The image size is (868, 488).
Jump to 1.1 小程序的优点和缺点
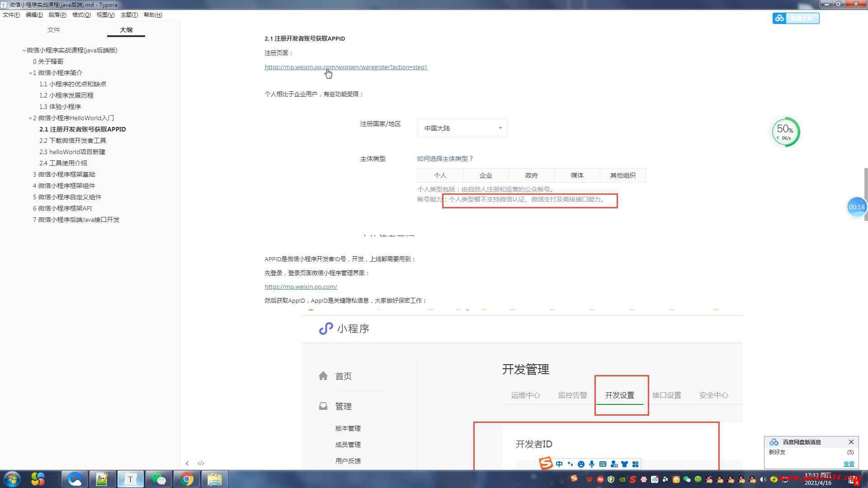73,84
